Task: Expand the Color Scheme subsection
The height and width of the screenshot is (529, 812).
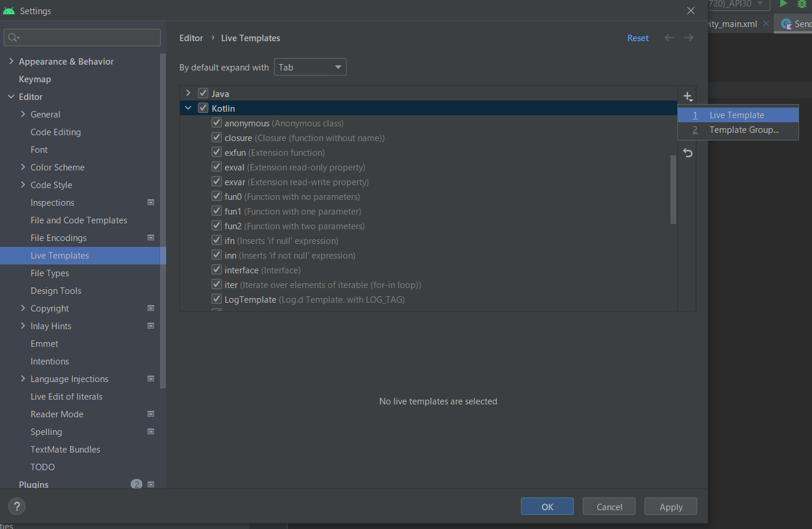Action: (23, 167)
